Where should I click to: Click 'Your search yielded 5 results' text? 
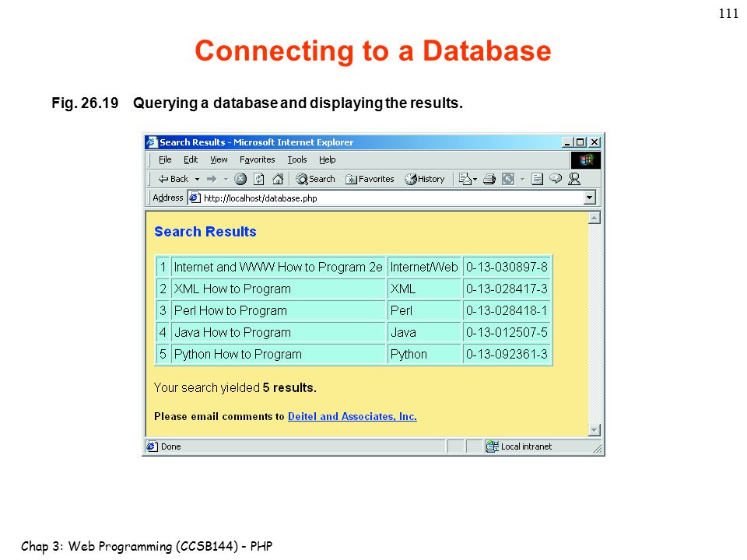(235, 387)
